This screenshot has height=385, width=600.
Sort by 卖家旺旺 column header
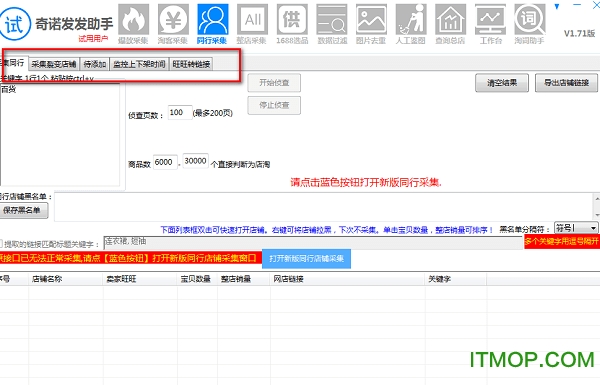point(140,279)
